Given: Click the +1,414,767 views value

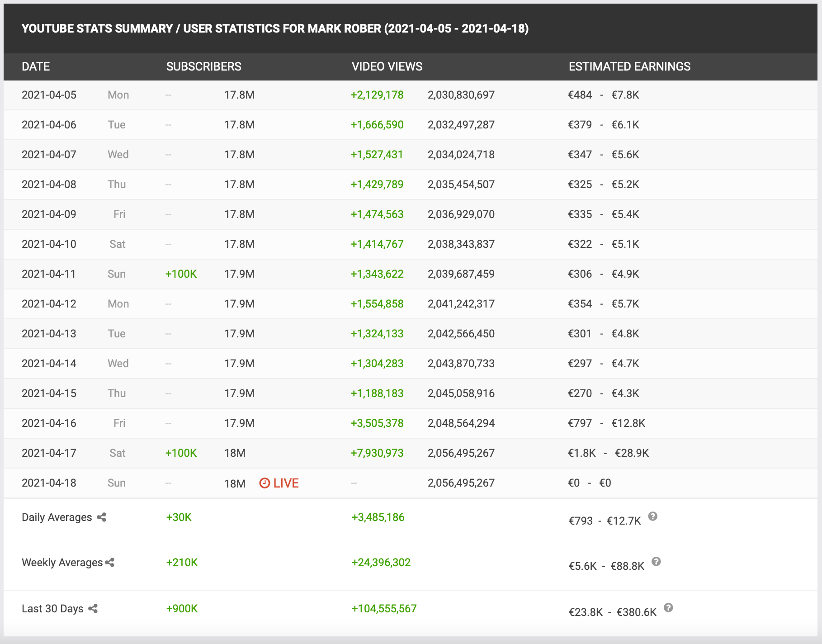Looking at the screenshot, I should click(x=377, y=244).
